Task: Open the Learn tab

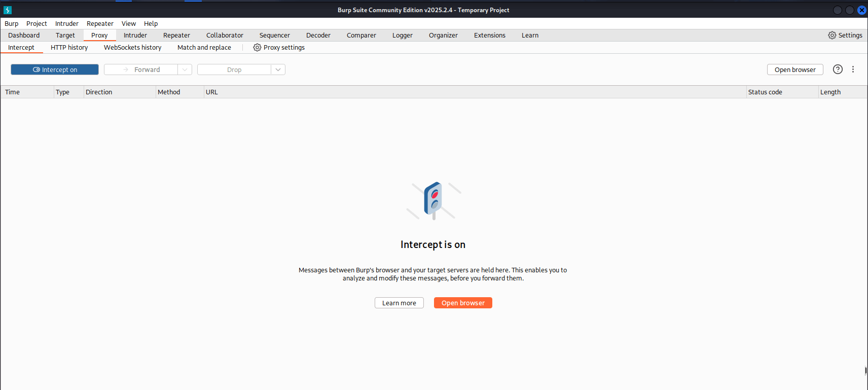Action: (530, 36)
